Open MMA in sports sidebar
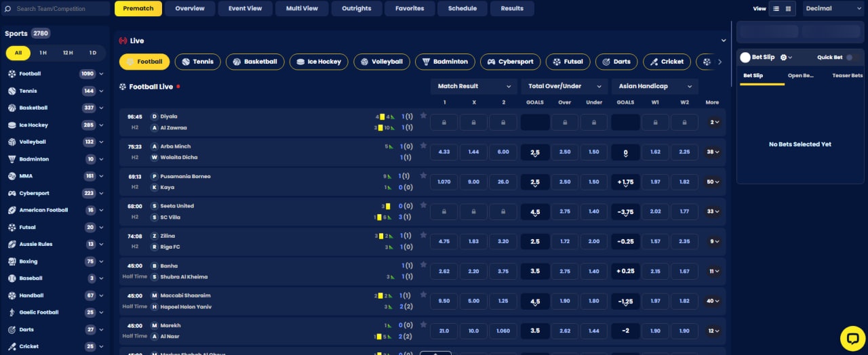Screen dimensions: 868x355 pyautogui.click(x=54, y=176)
